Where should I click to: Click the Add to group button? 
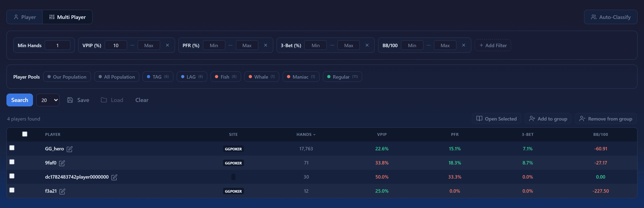(x=548, y=119)
